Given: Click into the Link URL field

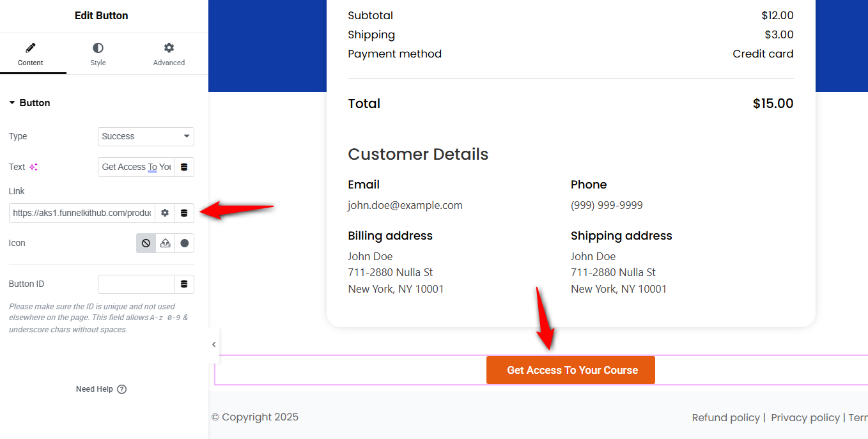Looking at the screenshot, I should (82, 213).
